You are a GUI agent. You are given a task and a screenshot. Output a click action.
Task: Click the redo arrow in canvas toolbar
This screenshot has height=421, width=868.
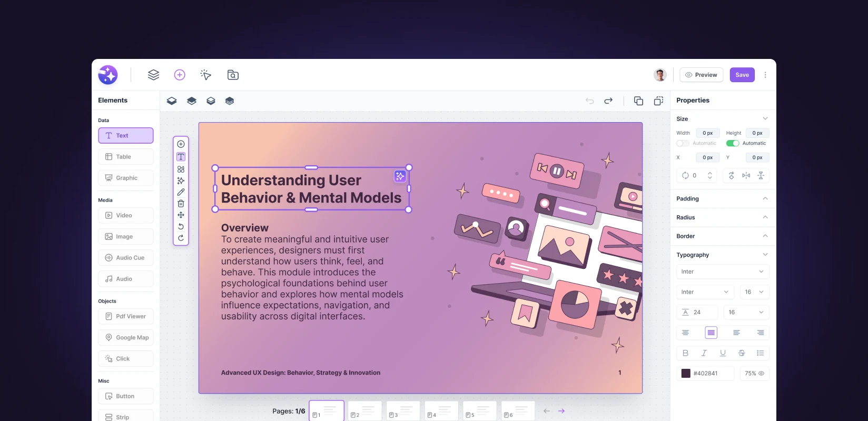(x=608, y=101)
